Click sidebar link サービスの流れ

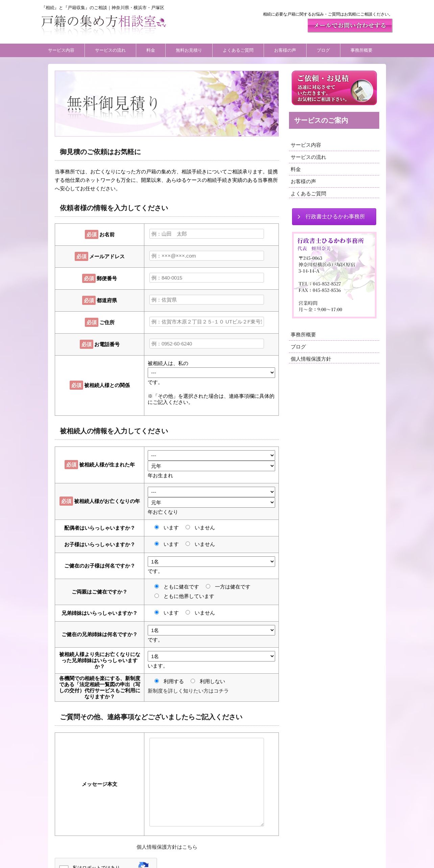308,157
